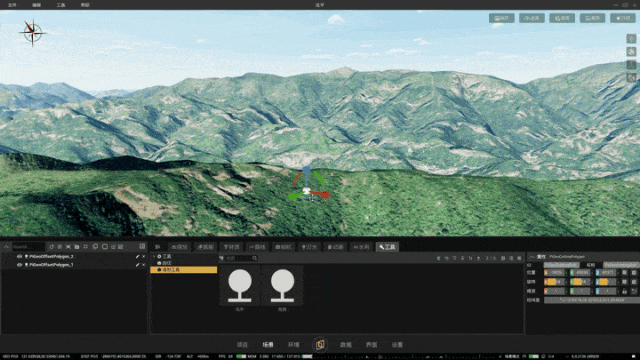Click the magnifier icon in the asset search
Viewport: 640px width, 360px height.
coord(254,258)
